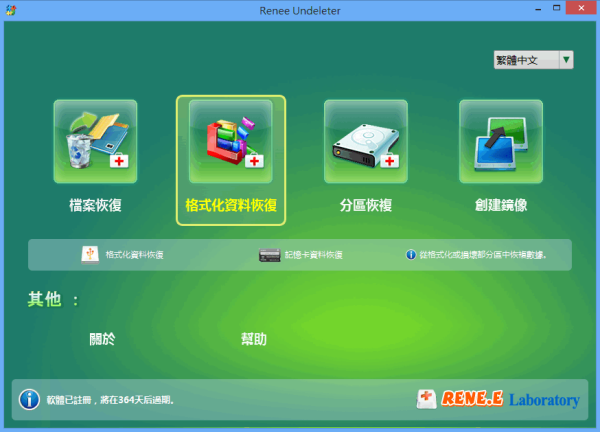600x432 pixels.
Task: Click the 從格式化或損壞部分區中恢復數據 description
Action: click(x=483, y=255)
